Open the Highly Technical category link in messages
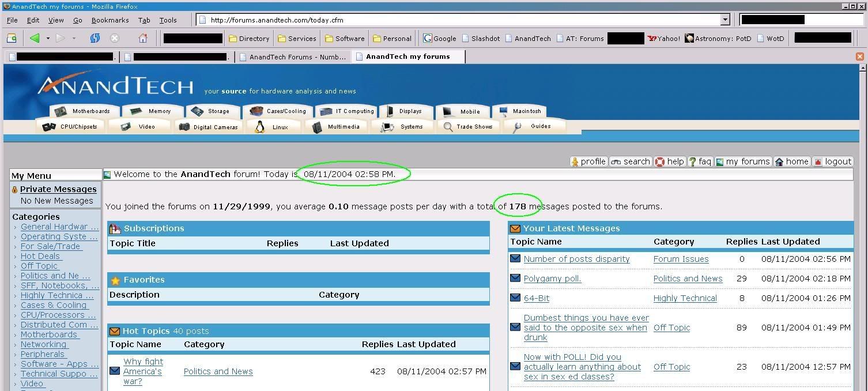 (685, 298)
